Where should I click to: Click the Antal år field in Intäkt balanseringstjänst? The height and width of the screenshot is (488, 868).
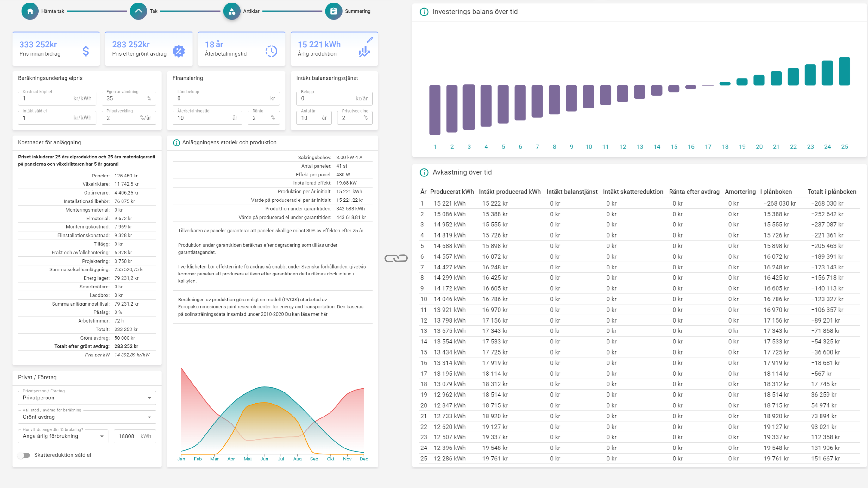314,117
